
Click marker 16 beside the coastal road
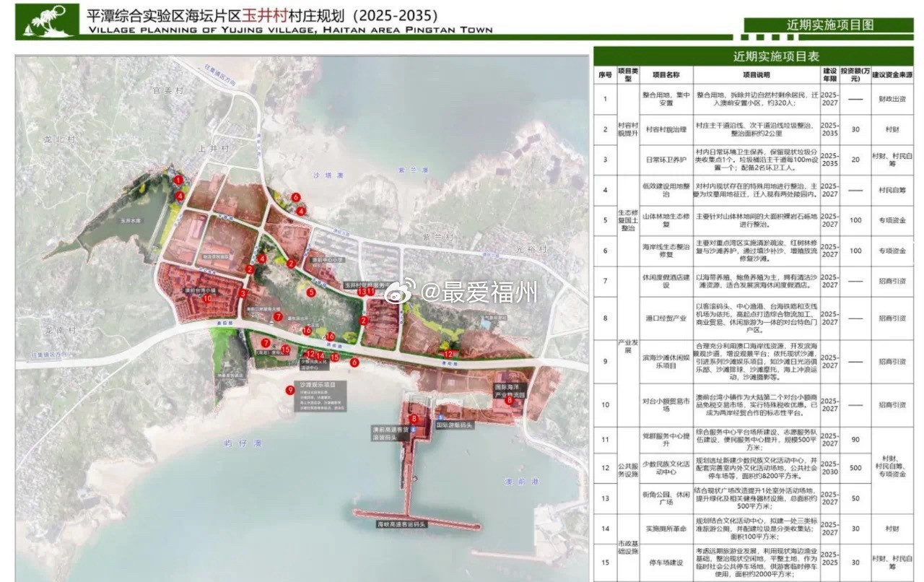(331, 335)
